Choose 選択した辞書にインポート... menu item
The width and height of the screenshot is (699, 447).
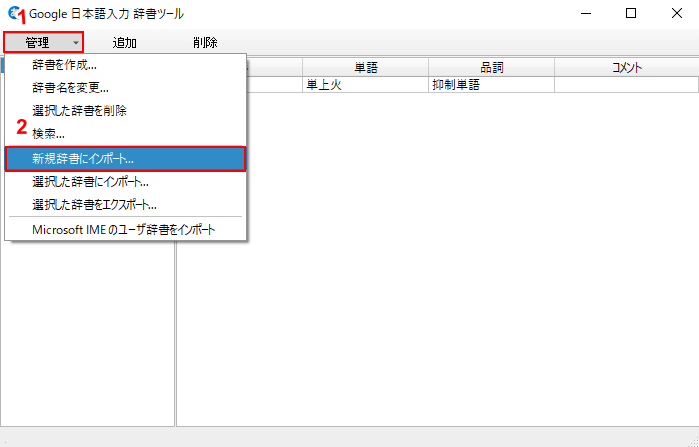(x=125, y=182)
